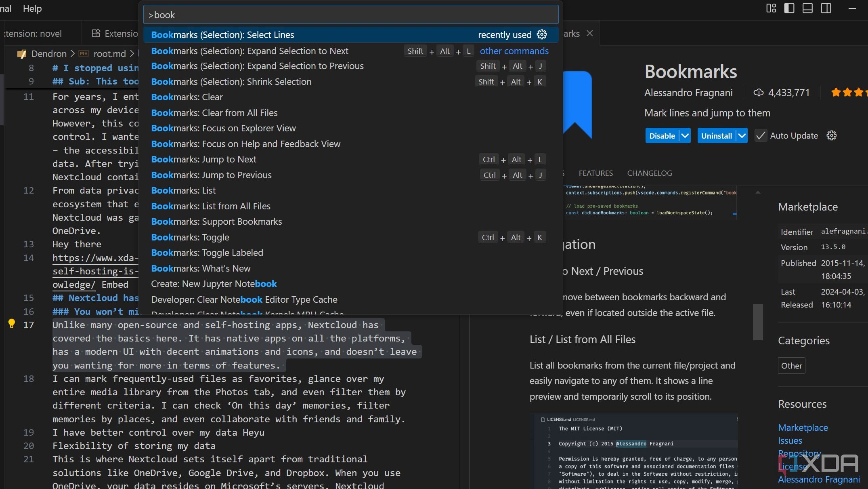Click the Dendron breadcrumb segment
The height and width of the screenshot is (489, 868).
[49, 54]
